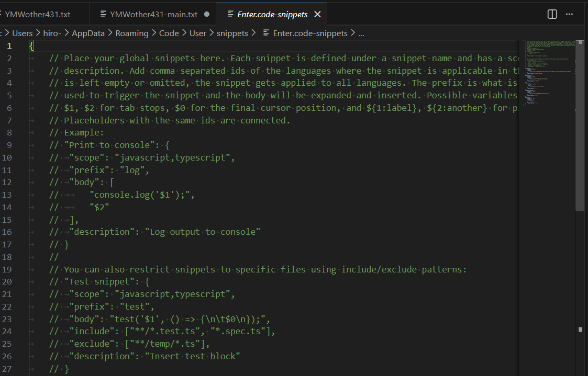
Task: Click the file icon in the breadcrumb bar
Action: point(267,33)
